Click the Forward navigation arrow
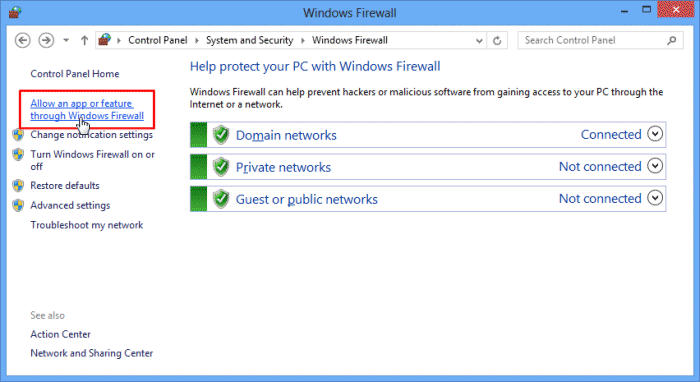700x382 pixels. coord(46,41)
